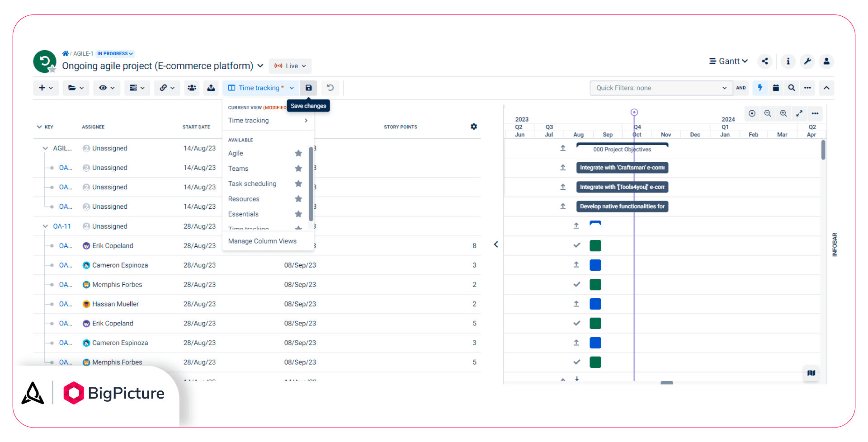Click the calendar icon in toolbar
This screenshot has height=442, width=868.
point(776,88)
